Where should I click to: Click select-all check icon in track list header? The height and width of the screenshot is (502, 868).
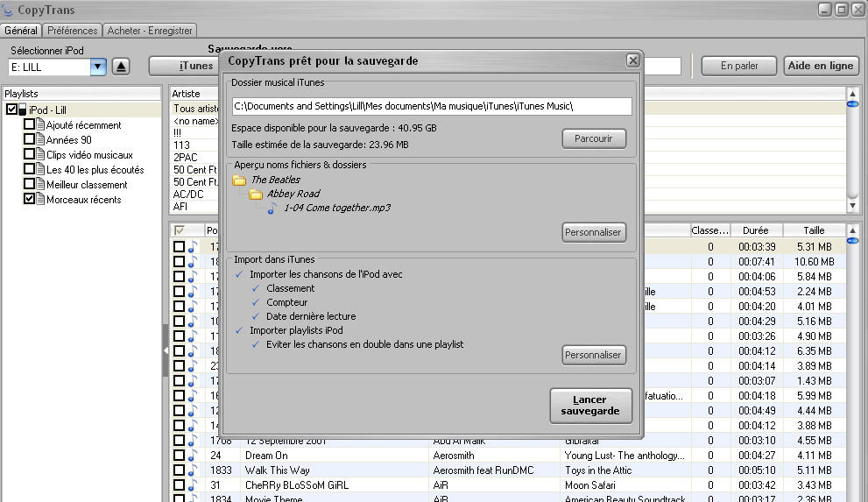pos(179,230)
